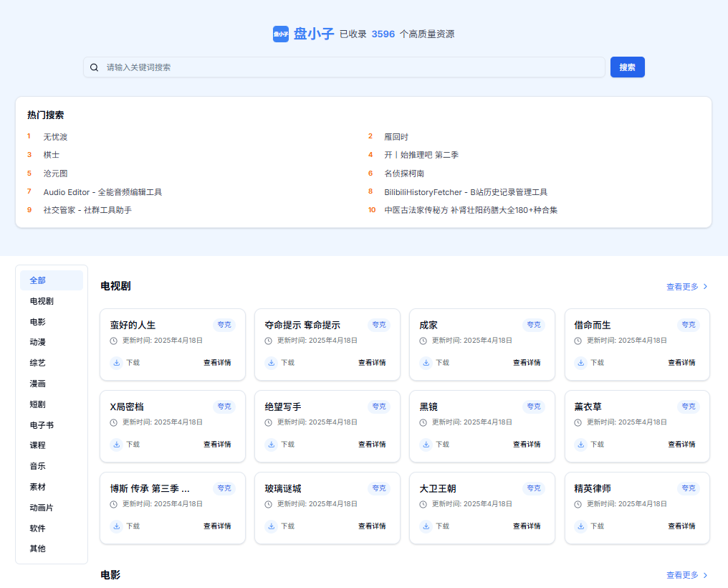The height and width of the screenshot is (588, 728).
Task: Click download icon on 玻璃谜城 card
Action: point(271,526)
